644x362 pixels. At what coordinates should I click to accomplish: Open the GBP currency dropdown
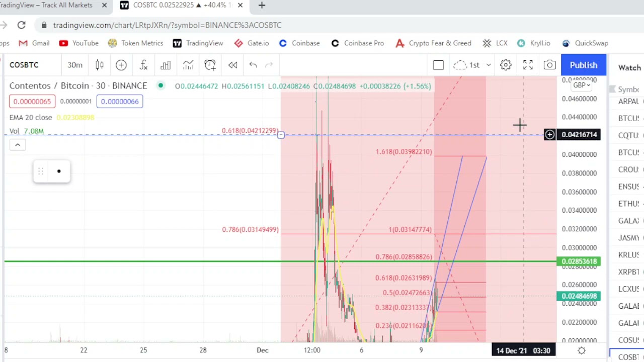click(582, 85)
